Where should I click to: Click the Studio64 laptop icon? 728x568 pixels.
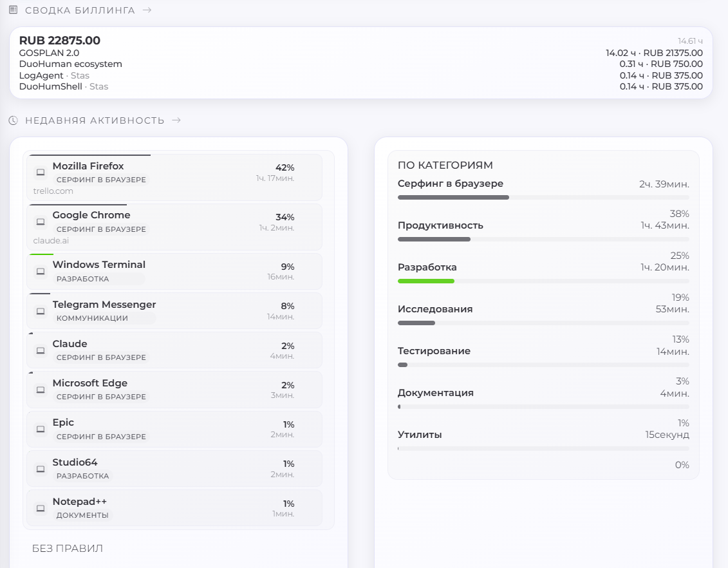41,469
